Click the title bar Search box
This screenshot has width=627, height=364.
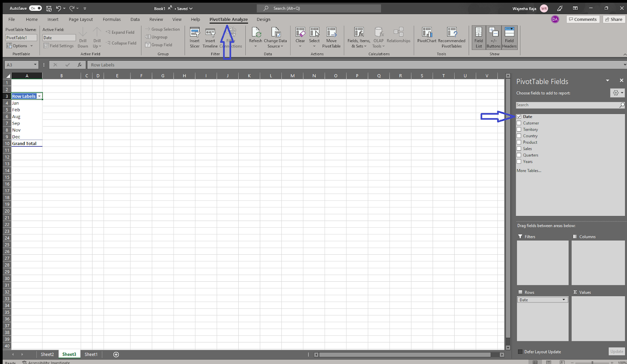point(319,8)
